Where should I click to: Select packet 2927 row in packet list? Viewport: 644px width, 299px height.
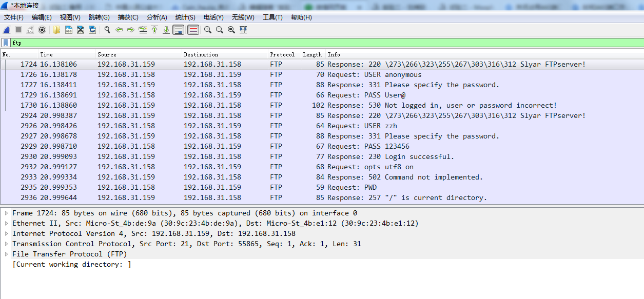(322, 136)
